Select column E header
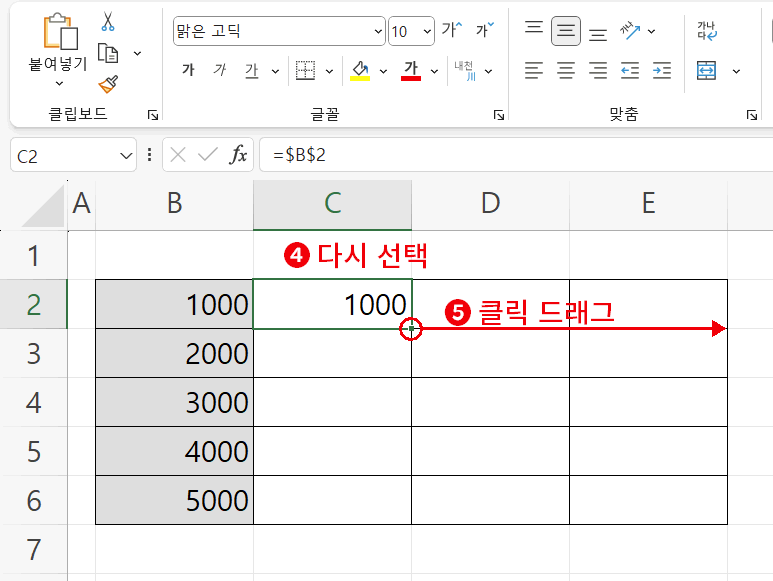Viewport: 773px width, 581px height. coord(649,204)
